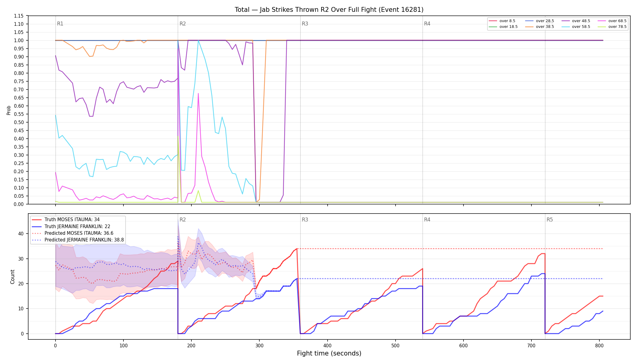The image size is (637, 364).
Task: Click the 0.75 tick on the Prob axis
Action: 19,81
